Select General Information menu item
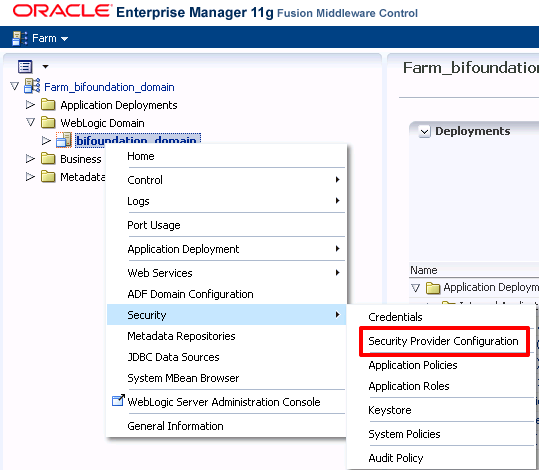This screenshot has width=539, height=470. (226, 426)
